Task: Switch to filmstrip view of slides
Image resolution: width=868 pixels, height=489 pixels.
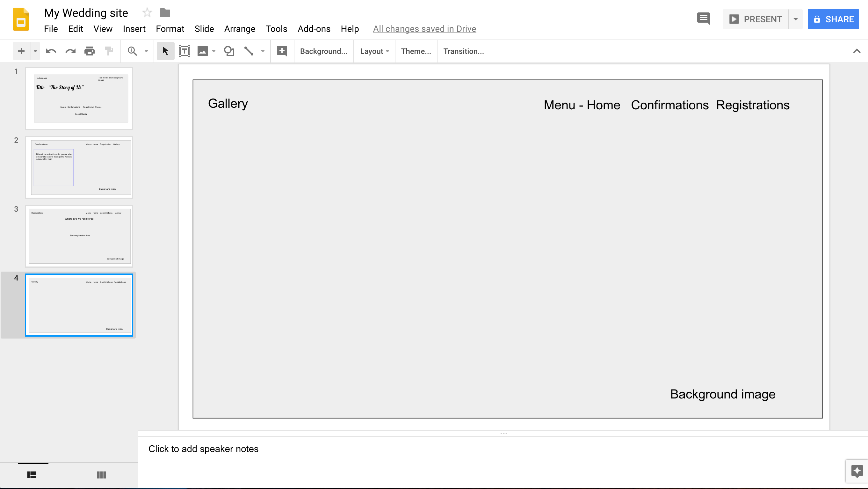Action: click(32, 475)
